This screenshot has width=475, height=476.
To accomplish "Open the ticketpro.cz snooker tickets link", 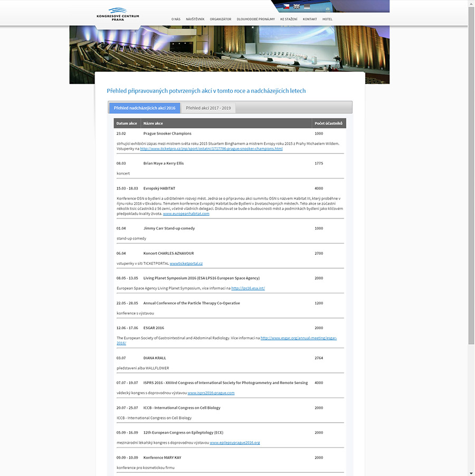I will (211, 149).
